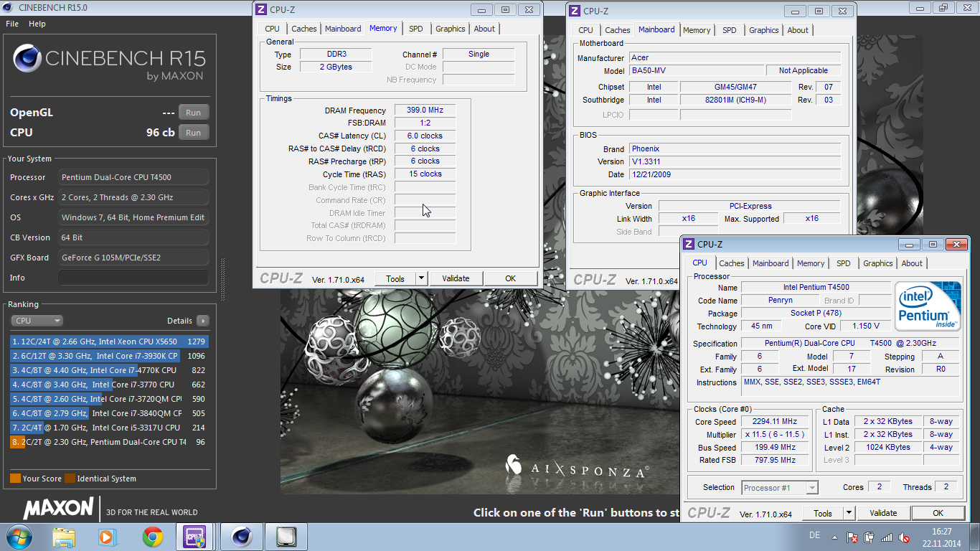
Task: Click the Z icon of the front CPU-Z window
Action: point(689,245)
